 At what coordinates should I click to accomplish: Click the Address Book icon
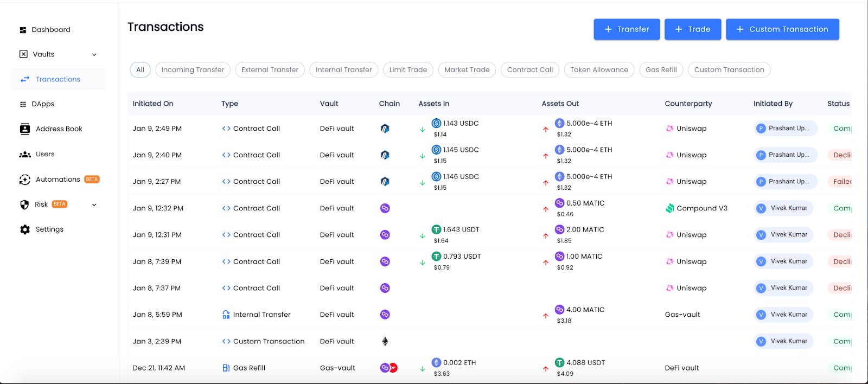[x=25, y=129]
